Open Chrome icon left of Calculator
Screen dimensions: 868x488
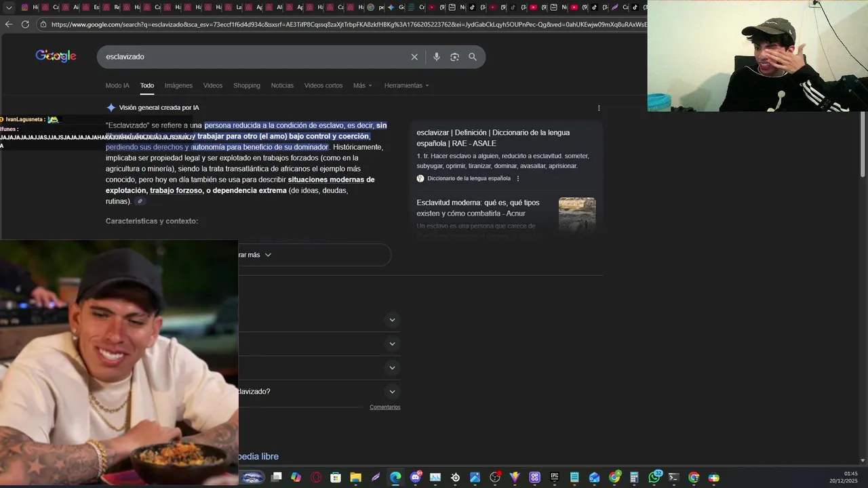[614, 477]
